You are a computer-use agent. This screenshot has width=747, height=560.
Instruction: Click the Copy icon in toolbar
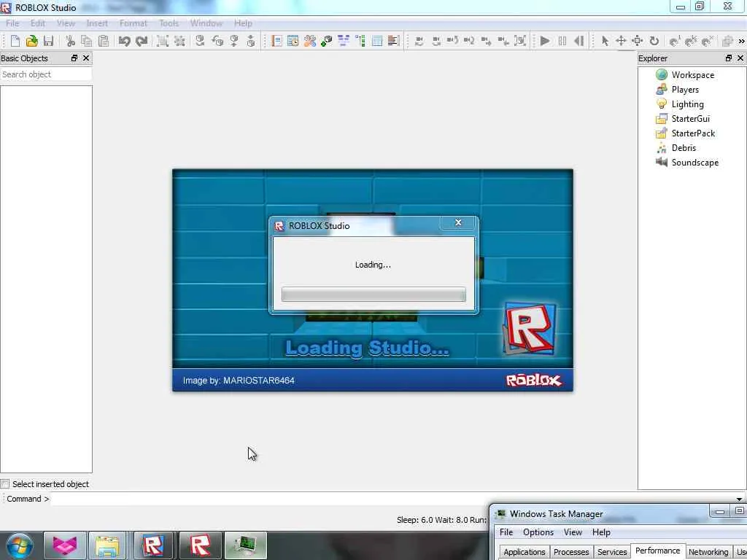click(x=86, y=41)
